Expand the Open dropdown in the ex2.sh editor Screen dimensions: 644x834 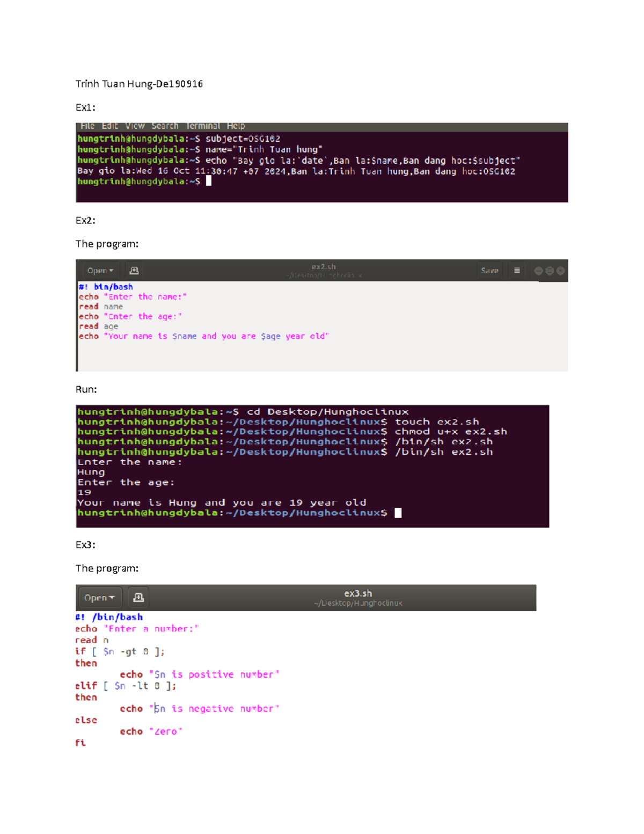(x=99, y=270)
